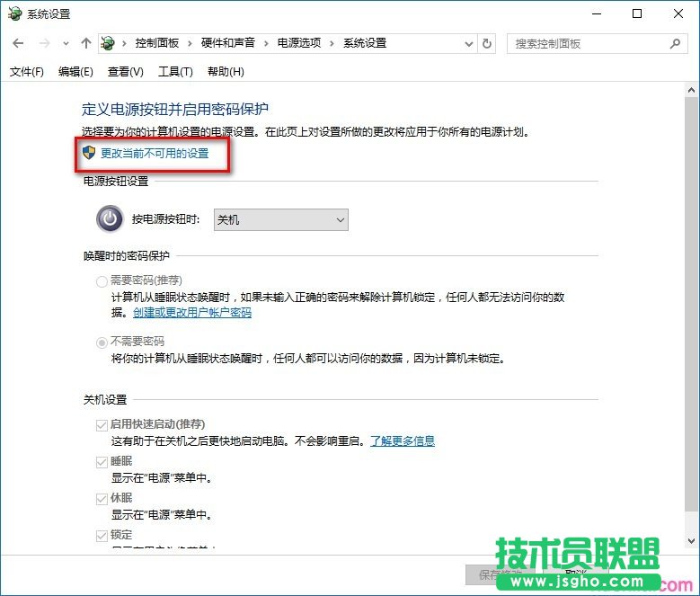Click the round power button icon
Screen dimensions: 700x596
pos(110,219)
